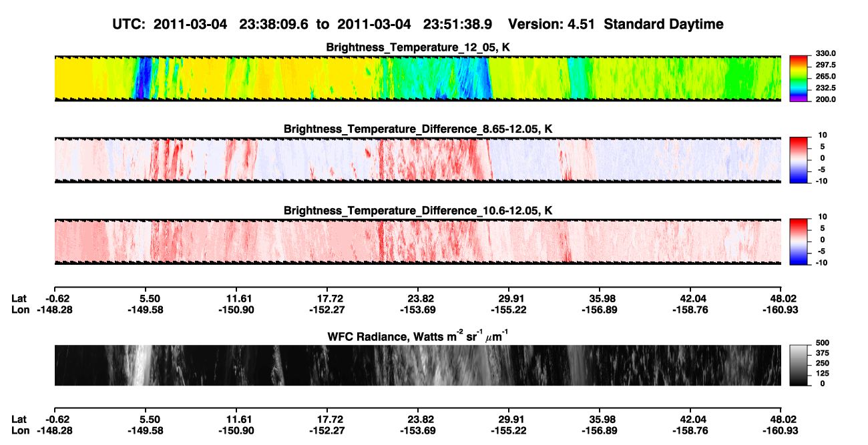Click longitude -156.89 on the axis under the WFC panel

600,431
